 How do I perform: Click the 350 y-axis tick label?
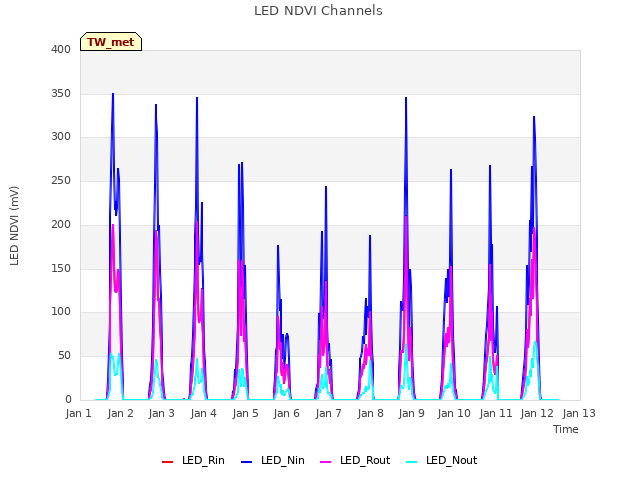(x=61, y=93)
